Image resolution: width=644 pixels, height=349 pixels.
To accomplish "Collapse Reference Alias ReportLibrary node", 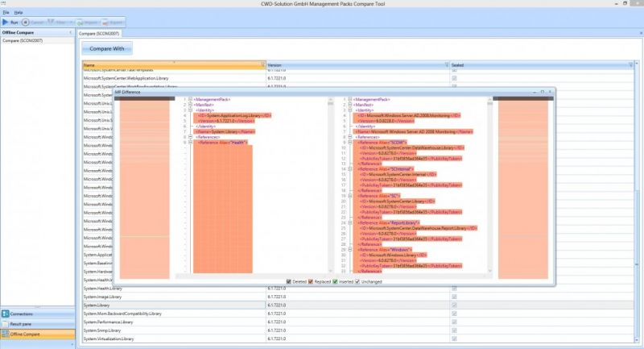I will click(x=350, y=222).
